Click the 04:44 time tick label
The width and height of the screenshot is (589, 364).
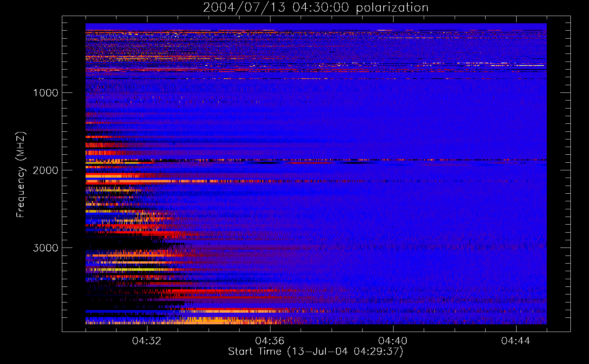[x=516, y=341]
